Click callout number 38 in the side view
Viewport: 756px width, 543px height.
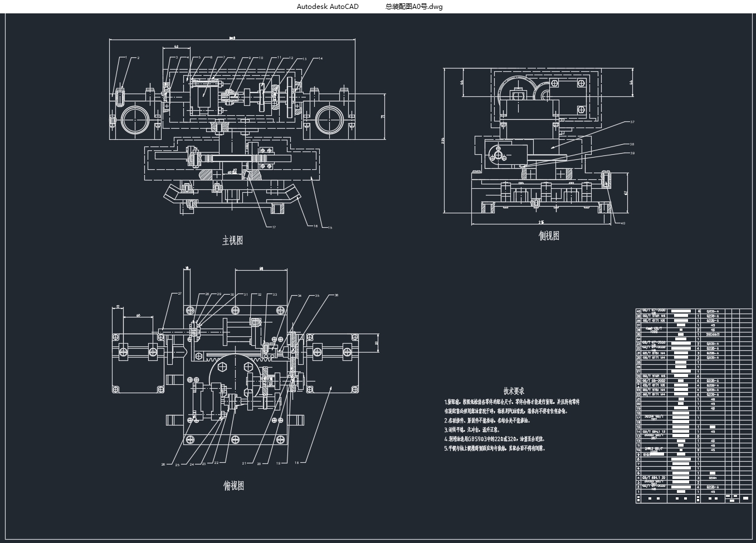[x=632, y=144]
